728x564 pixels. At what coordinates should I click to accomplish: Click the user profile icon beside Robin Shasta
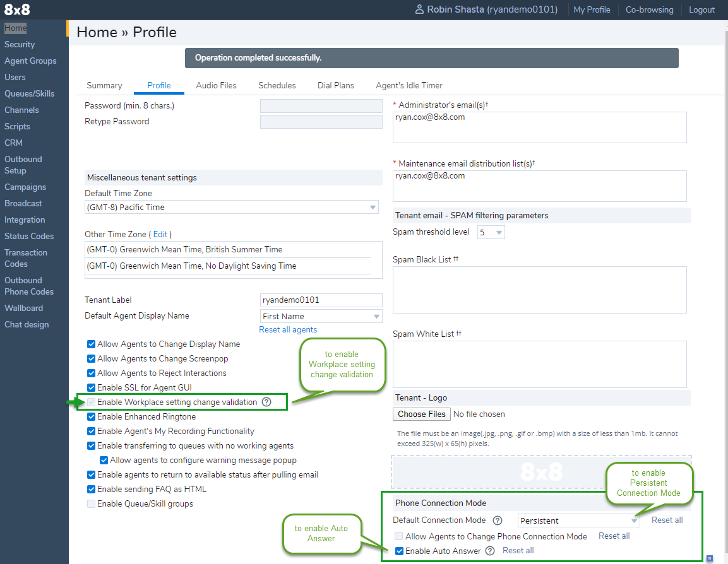pyautogui.click(x=419, y=9)
